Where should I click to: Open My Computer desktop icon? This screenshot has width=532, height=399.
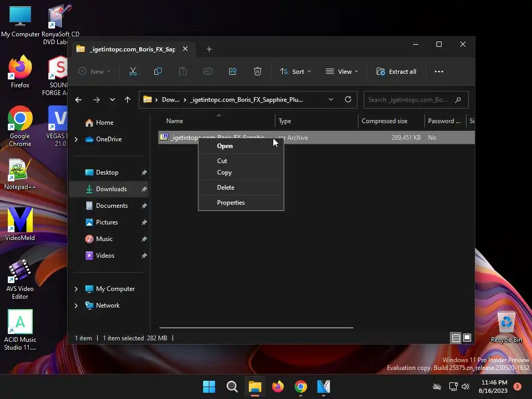pyautogui.click(x=20, y=22)
